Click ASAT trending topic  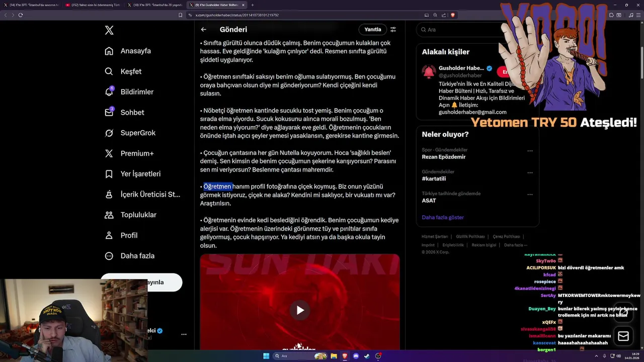429,200
